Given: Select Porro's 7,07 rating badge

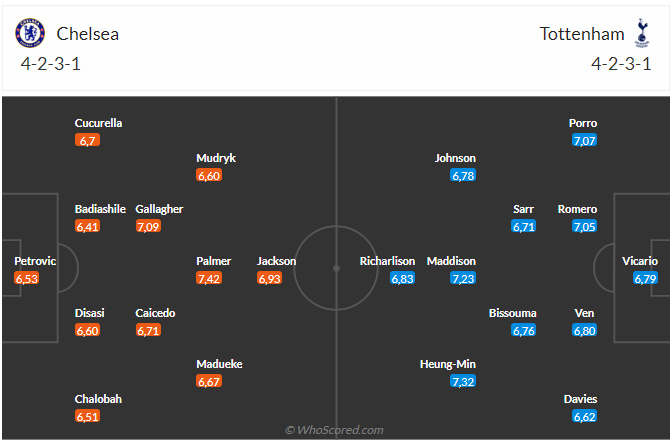Looking at the screenshot, I should [x=585, y=141].
